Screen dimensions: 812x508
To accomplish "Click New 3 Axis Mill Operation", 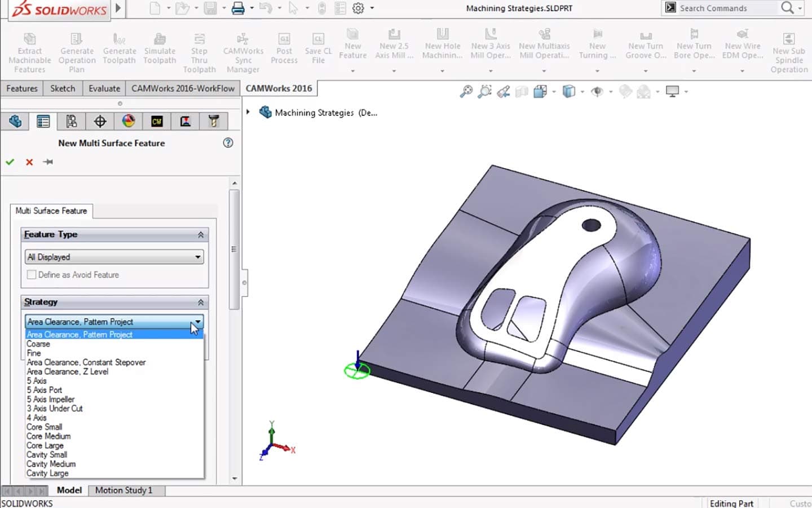I will (491, 44).
